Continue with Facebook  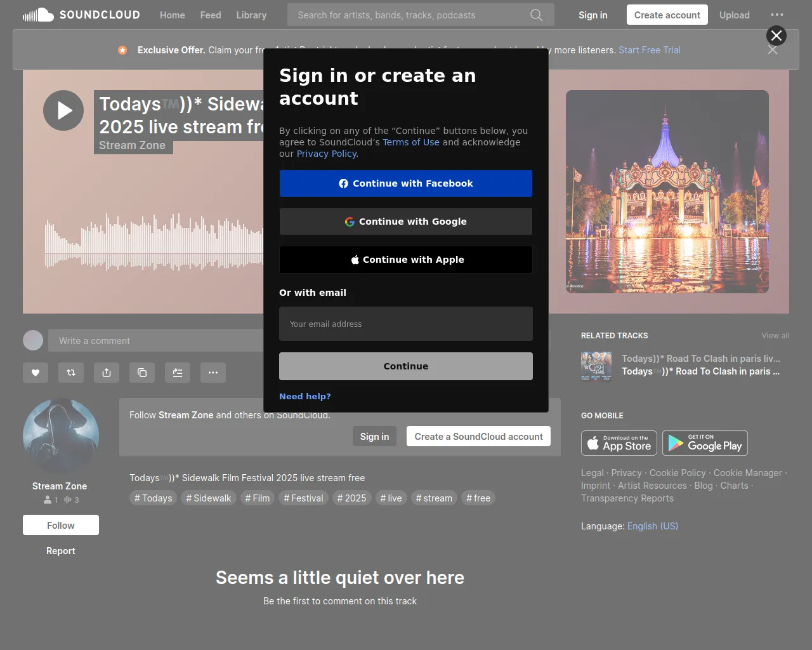406,183
